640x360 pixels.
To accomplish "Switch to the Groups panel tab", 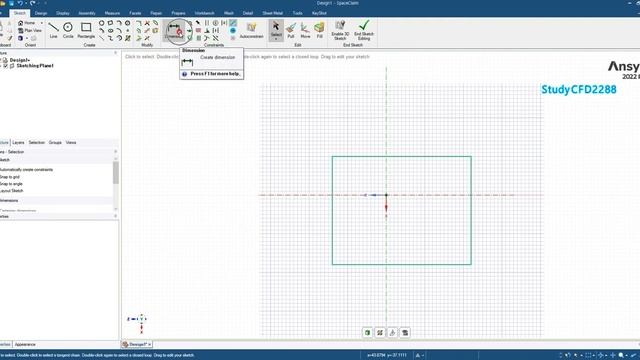I will click(55, 142).
